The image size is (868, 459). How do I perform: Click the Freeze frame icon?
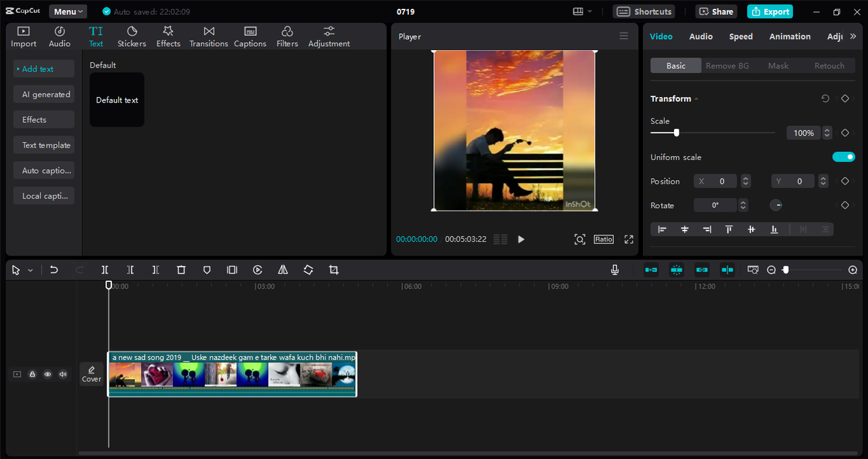click(x=232, y=270)
